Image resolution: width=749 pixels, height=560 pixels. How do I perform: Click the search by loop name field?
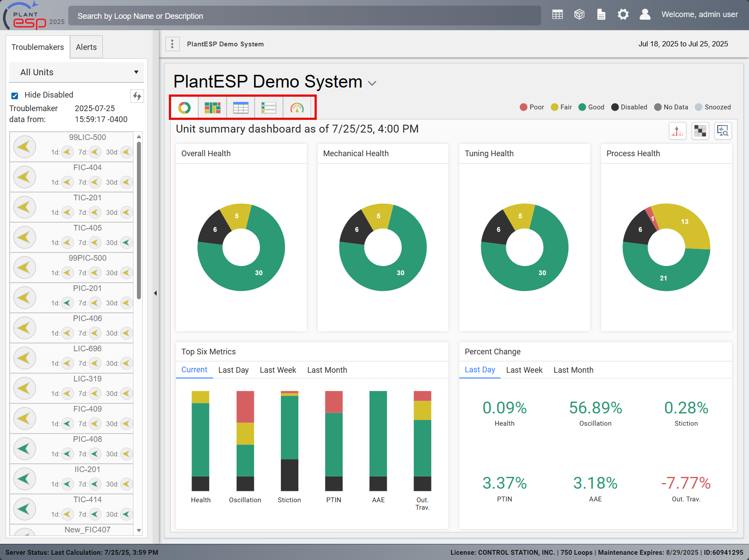[304, 16]
